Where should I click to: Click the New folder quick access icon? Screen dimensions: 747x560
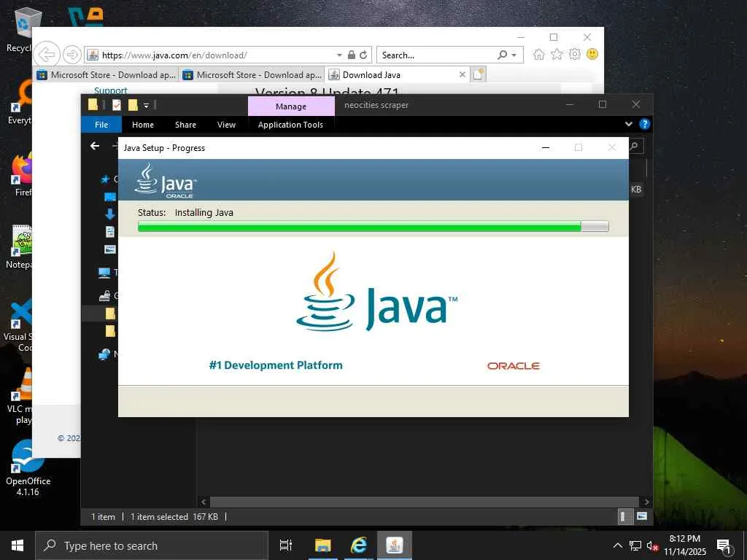[x=133, y=105]
